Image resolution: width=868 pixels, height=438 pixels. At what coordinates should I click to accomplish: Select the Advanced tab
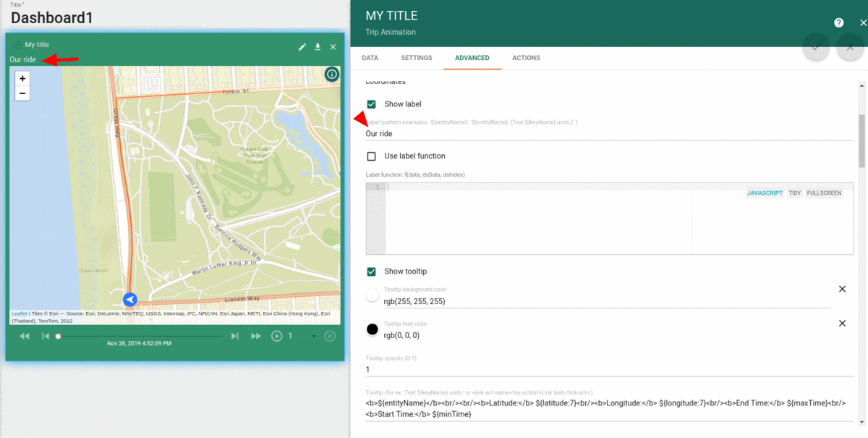click(472, 58)
